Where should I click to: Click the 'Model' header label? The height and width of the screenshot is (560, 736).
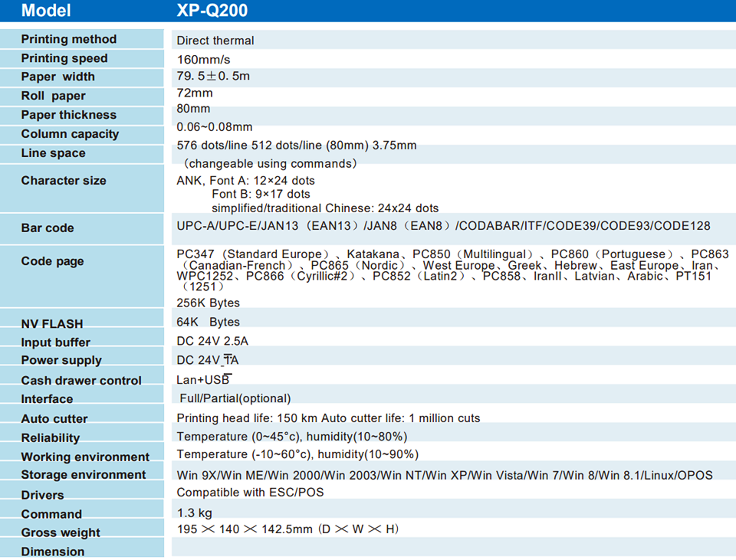pyautogui.click(x=46, y=10)
